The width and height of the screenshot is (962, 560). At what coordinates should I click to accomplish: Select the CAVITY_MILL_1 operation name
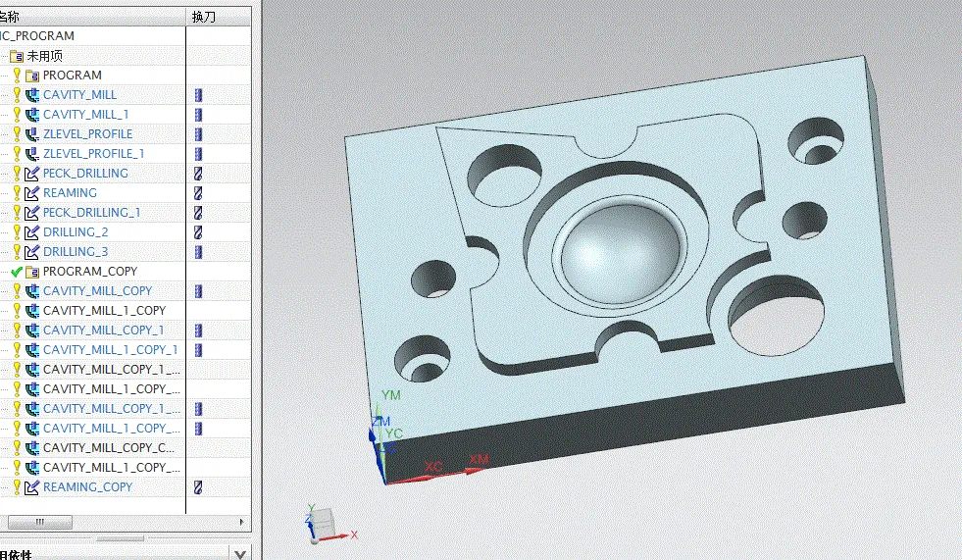(x=86, y=115)
